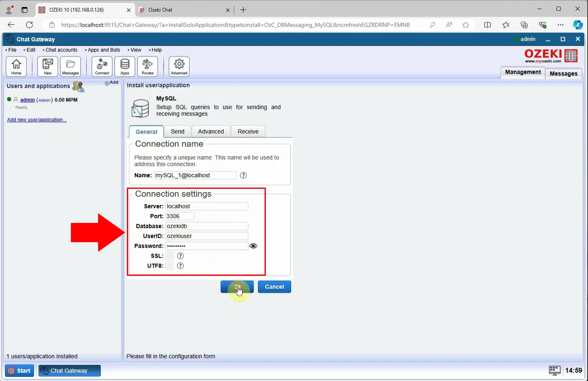Click the Ok button
Screen dimensions: 588x381
pyautogui.click(x=237, y=287)
